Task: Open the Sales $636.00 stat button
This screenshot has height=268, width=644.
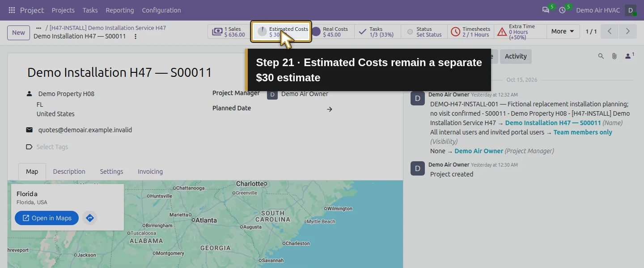Action: pos(230,32)
